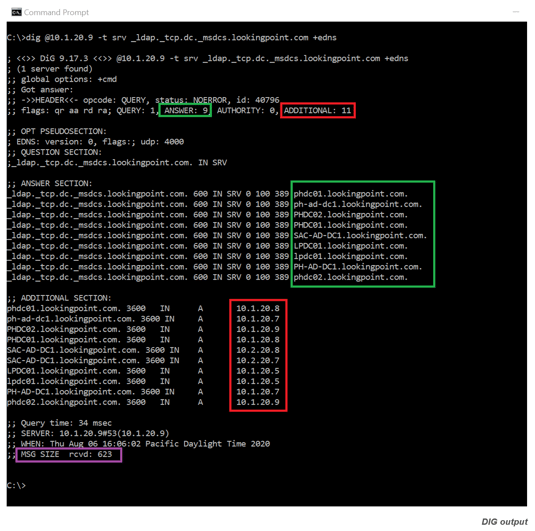Select the "udp: 4000" value
Screen dimensions: 535x531
tap(162, 142)
